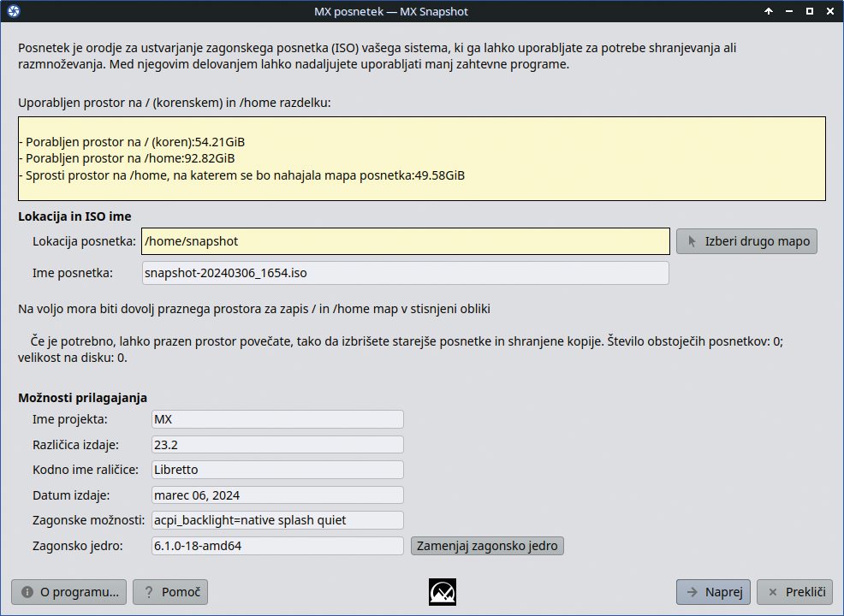Click the Lokacija posnetka field
Viewport: 844px width, 616px height.
click(406, 241)
